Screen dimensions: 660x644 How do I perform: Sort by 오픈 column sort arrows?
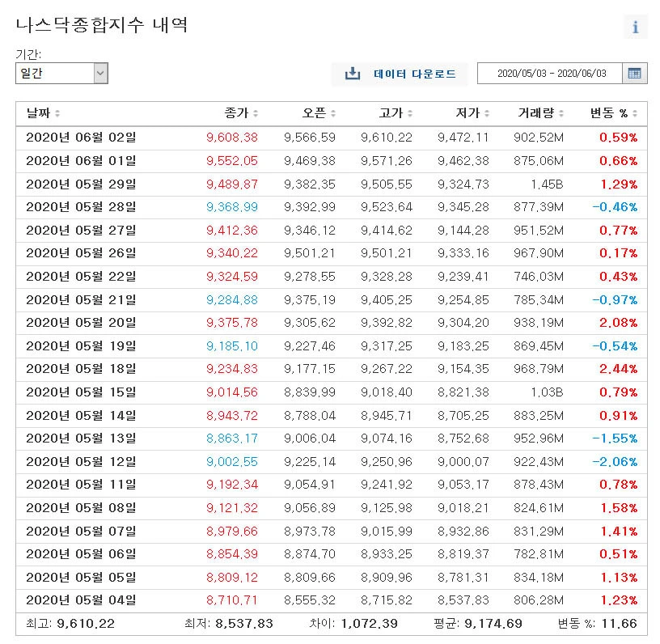[333, 113]
